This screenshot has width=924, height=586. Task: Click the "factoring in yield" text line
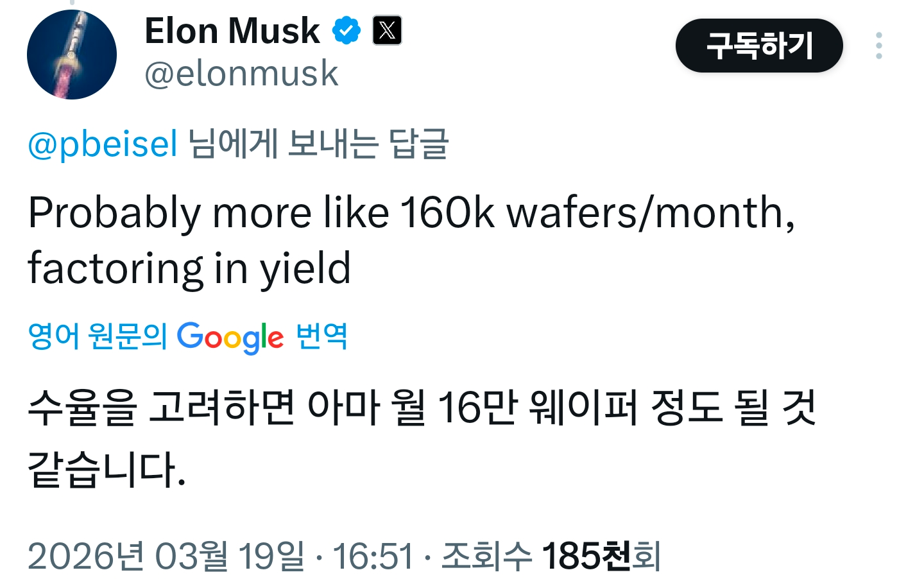[x=190, y=268]
